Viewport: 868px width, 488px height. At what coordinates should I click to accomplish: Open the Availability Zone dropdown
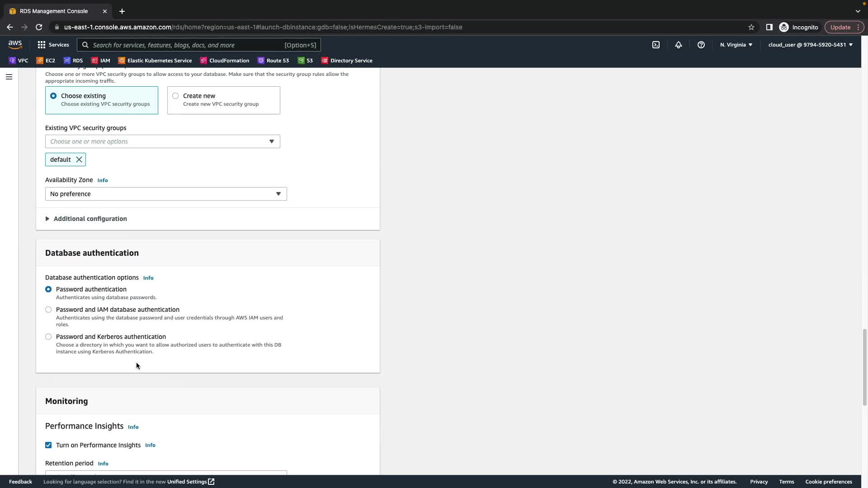pyautogui.click(x=166, y=194)
